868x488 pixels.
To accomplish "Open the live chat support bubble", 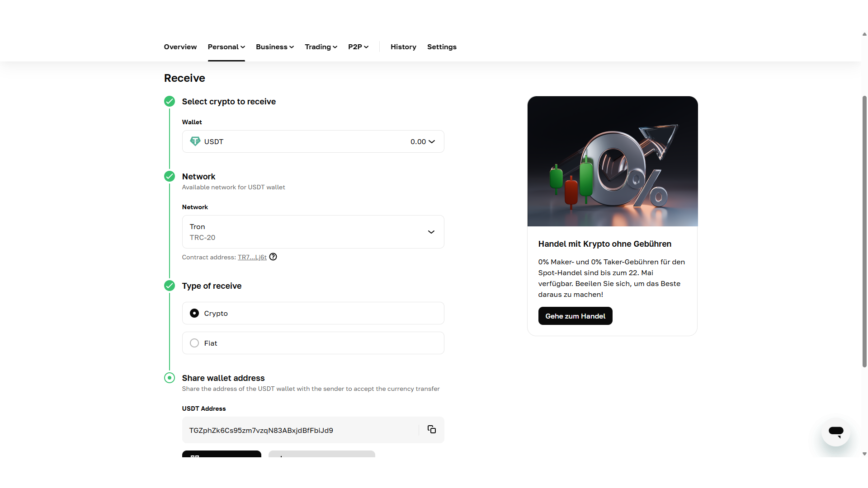I will pyautogui.click(x=835, y=432).
